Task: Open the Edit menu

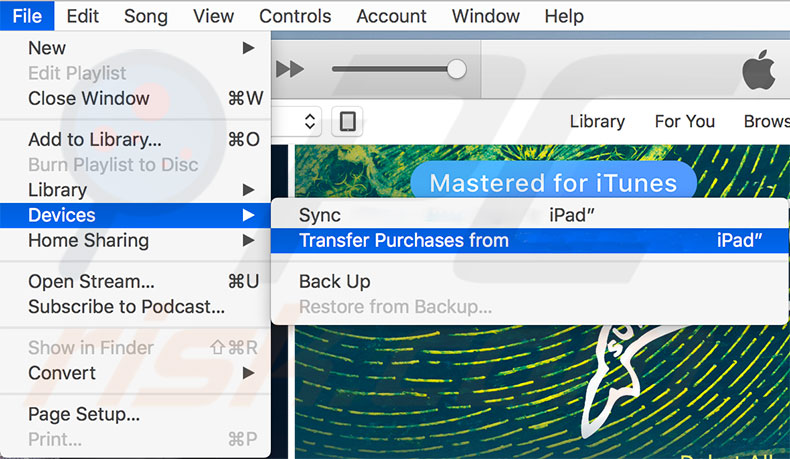Action: [x=83, y=16]
